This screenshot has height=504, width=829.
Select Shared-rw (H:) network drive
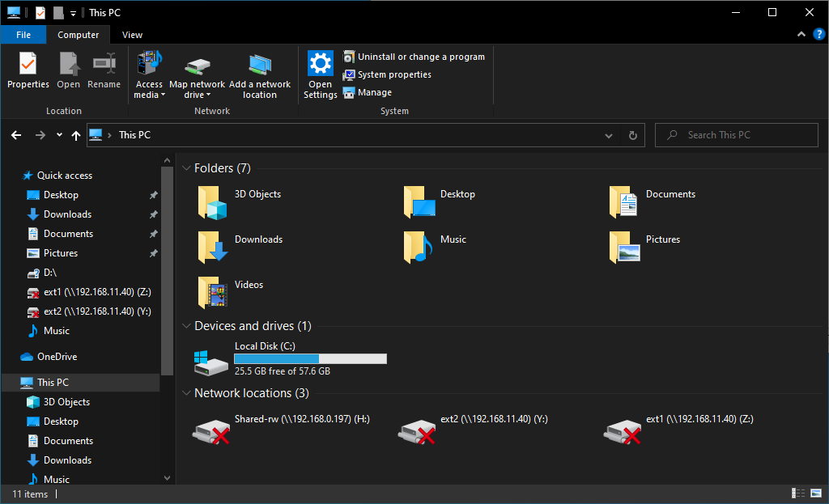point(281,431)
